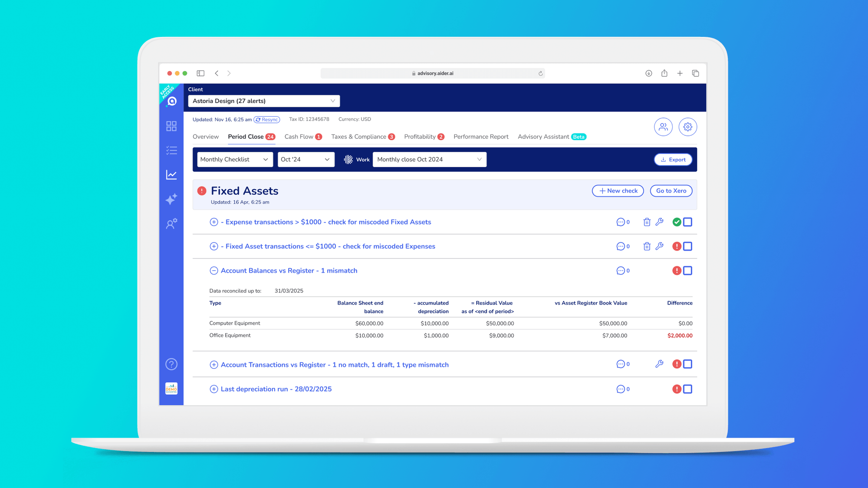Open the settings gear button at top right
868x488 pixels.
pyautogui.click(x=688, y=127)
